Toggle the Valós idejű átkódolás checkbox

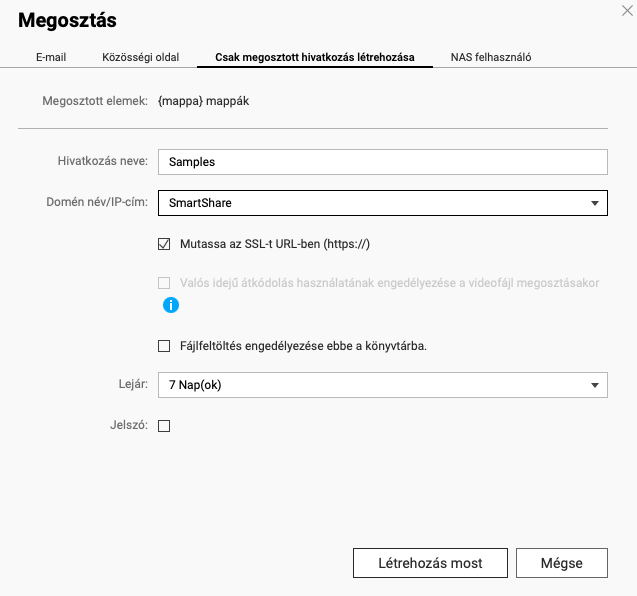pos(164,283)
